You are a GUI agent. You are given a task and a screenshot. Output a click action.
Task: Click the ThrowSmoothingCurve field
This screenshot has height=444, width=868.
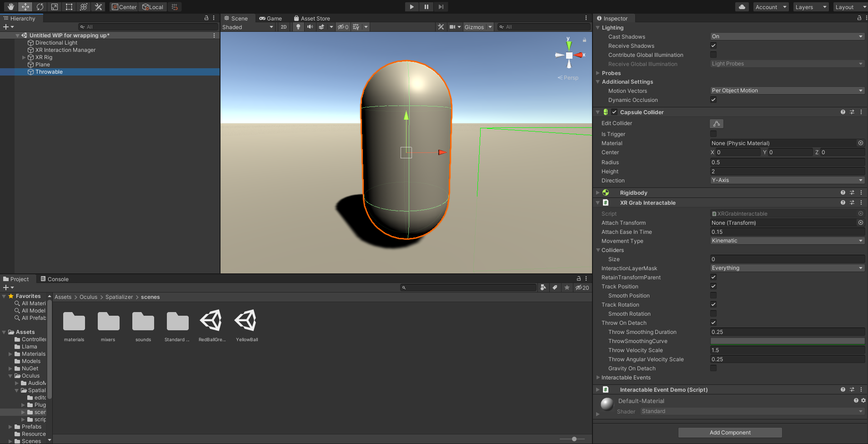(x=787, y=341)
